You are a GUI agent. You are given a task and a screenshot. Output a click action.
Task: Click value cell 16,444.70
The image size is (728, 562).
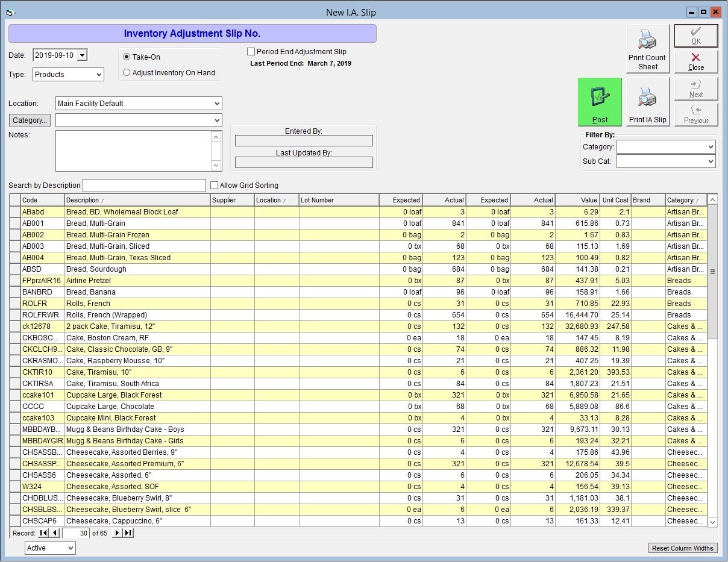577,315
